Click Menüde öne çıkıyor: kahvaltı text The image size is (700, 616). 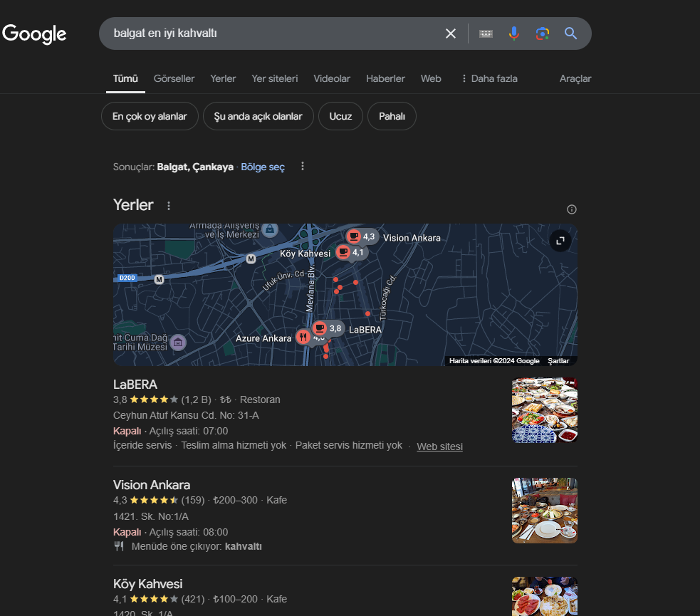click(x=197, y=546)
